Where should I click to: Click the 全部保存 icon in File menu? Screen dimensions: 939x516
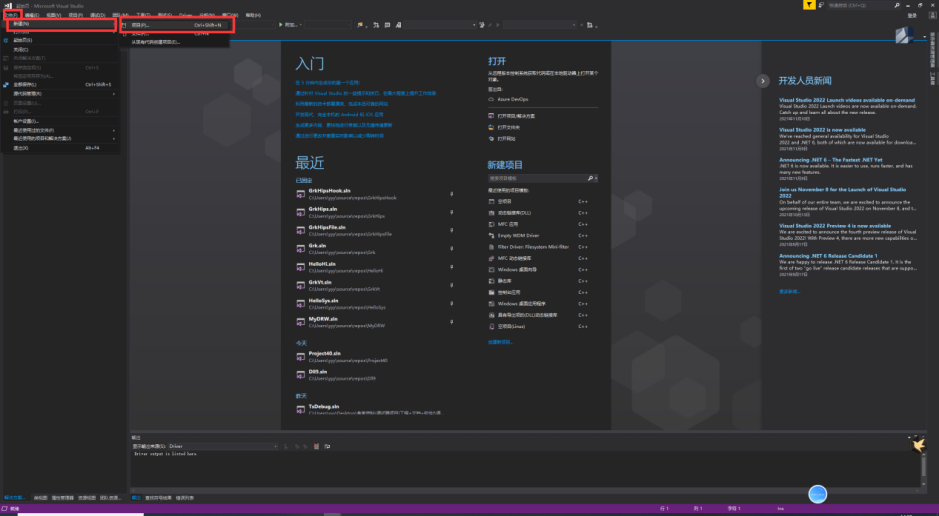point(7,84)
